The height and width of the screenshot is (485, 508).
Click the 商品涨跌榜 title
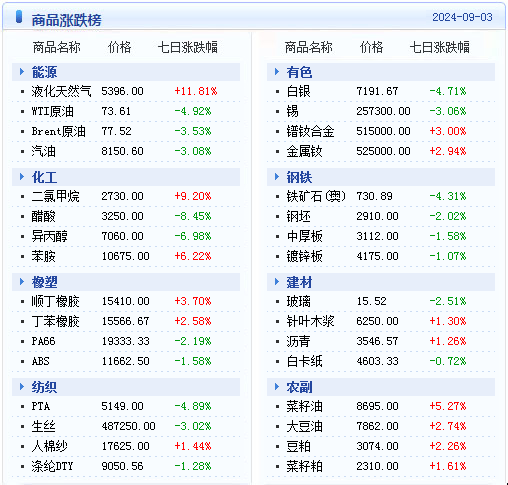click(x=67, y=20)
